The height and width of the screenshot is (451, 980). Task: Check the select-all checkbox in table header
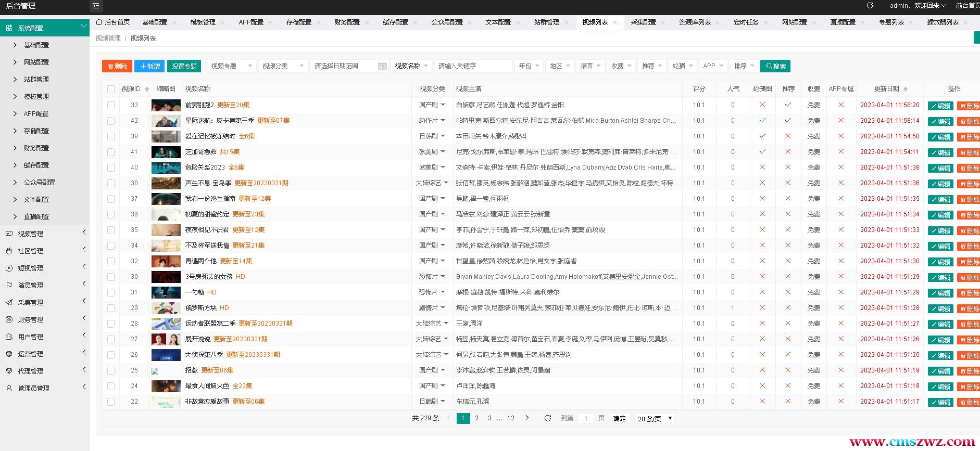pos(111,89)
